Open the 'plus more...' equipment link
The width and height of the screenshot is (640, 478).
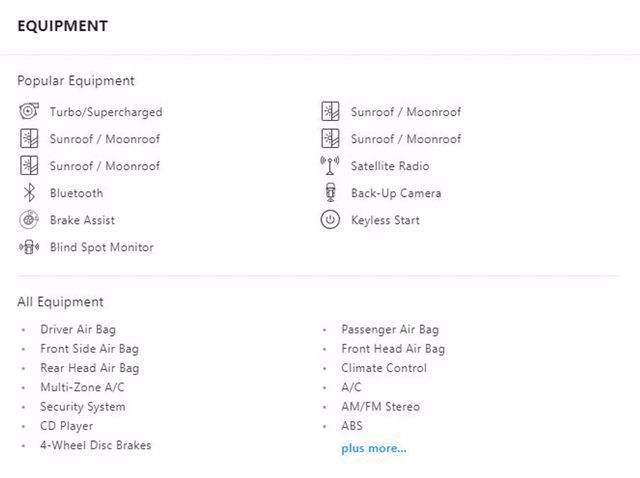pos(373,448)
